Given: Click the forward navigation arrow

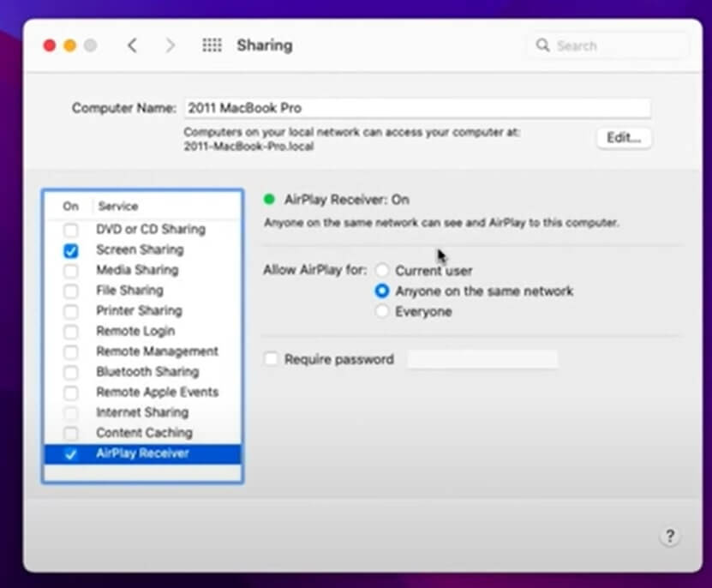Looking at the screenshot, I should pyautogui.click(x=170, y=45).
